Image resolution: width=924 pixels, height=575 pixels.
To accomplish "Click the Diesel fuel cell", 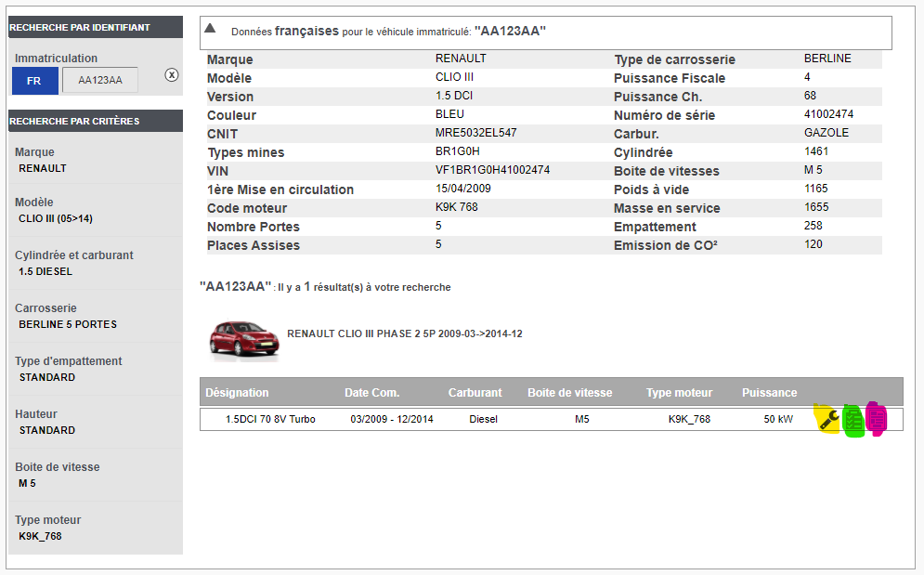I will (x=483, y=419).
